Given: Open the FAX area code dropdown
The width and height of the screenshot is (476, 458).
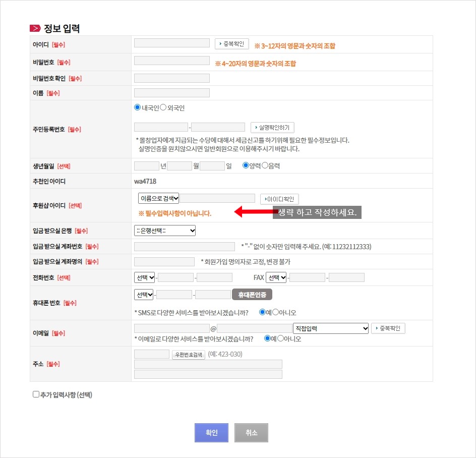Looking at the screenshot, I should click(x=276, y=277).
